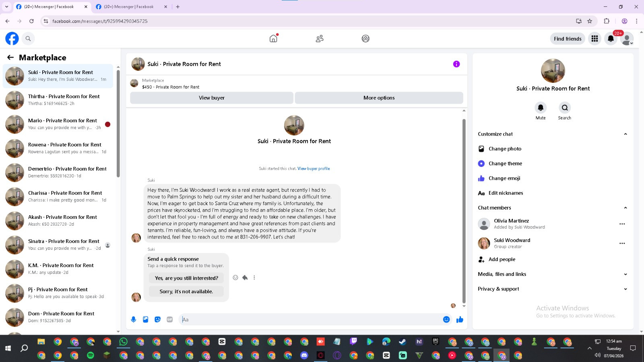Go back from Marketplace with arrow
The height and width of the screenshot is (362, 644).
pos(10,58)
